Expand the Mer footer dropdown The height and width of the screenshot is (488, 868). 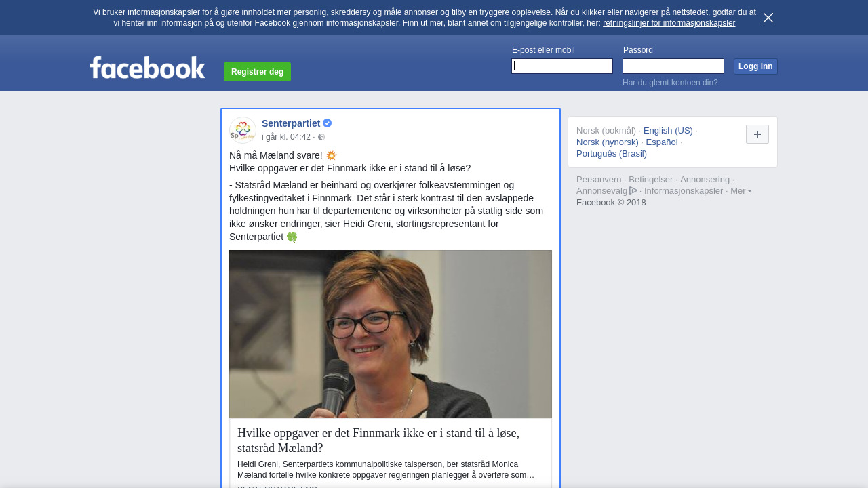(x=741, y=191)
